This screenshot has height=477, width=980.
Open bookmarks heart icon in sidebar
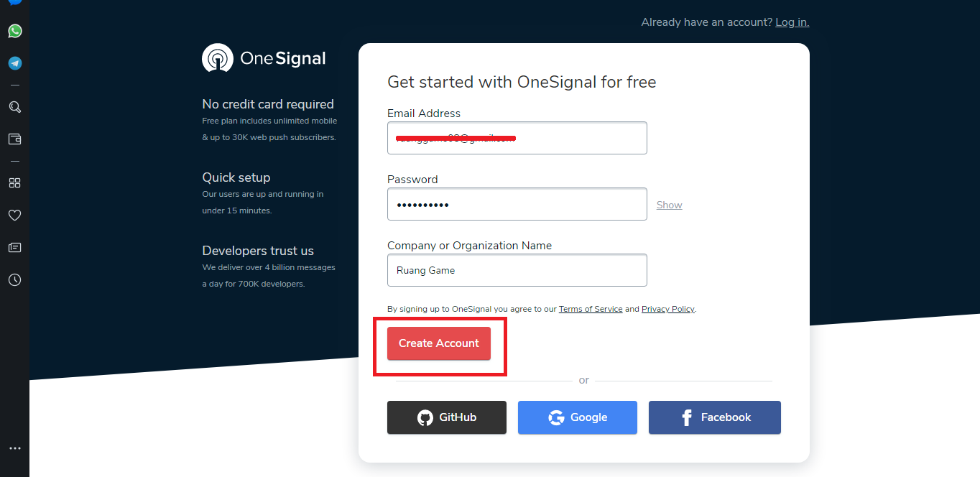click(14, 215)
